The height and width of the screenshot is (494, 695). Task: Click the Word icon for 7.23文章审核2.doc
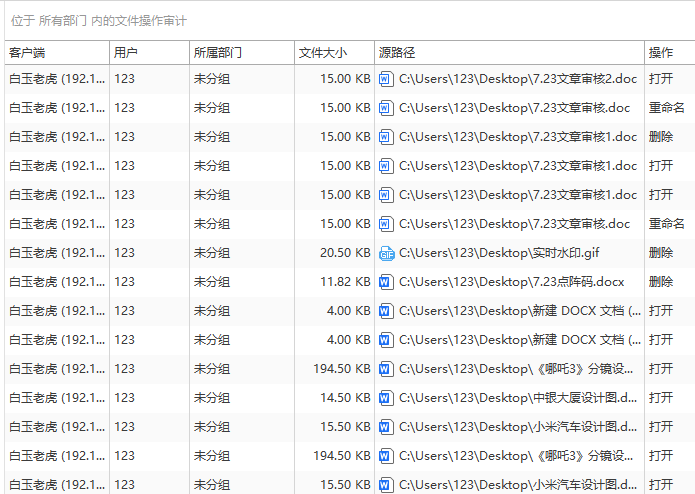point(386,79)
